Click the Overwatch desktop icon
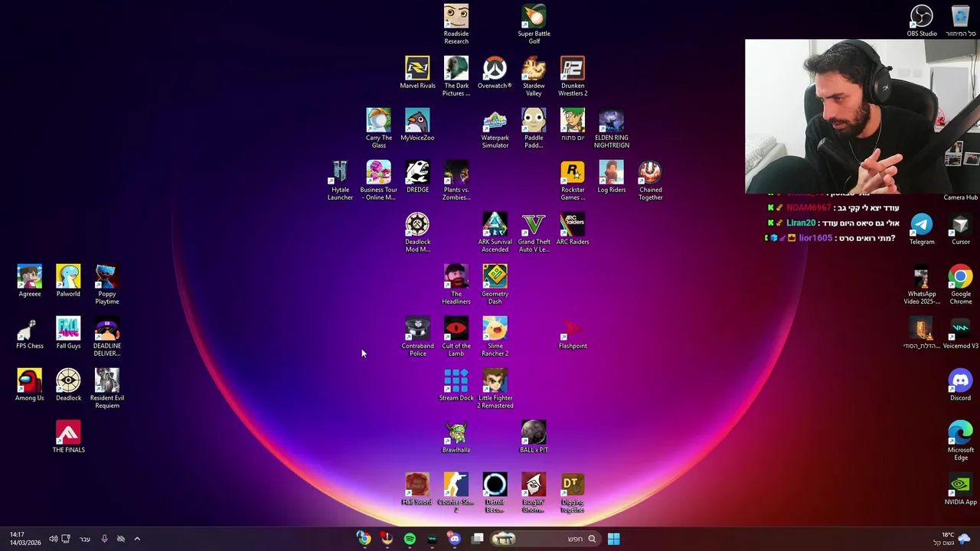 (495, 73)
